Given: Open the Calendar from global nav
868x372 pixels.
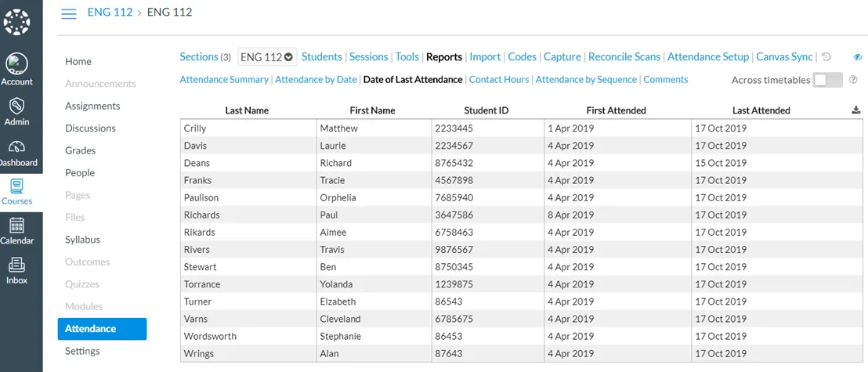Looking at the screenshot, I should (16, 231).
